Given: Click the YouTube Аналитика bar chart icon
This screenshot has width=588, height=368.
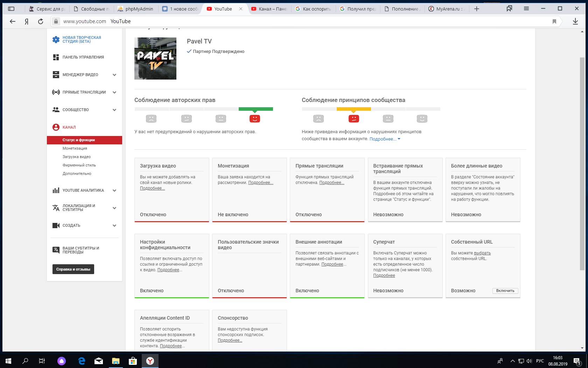Looking at the screenshot, I should click(x=56, y=190).
